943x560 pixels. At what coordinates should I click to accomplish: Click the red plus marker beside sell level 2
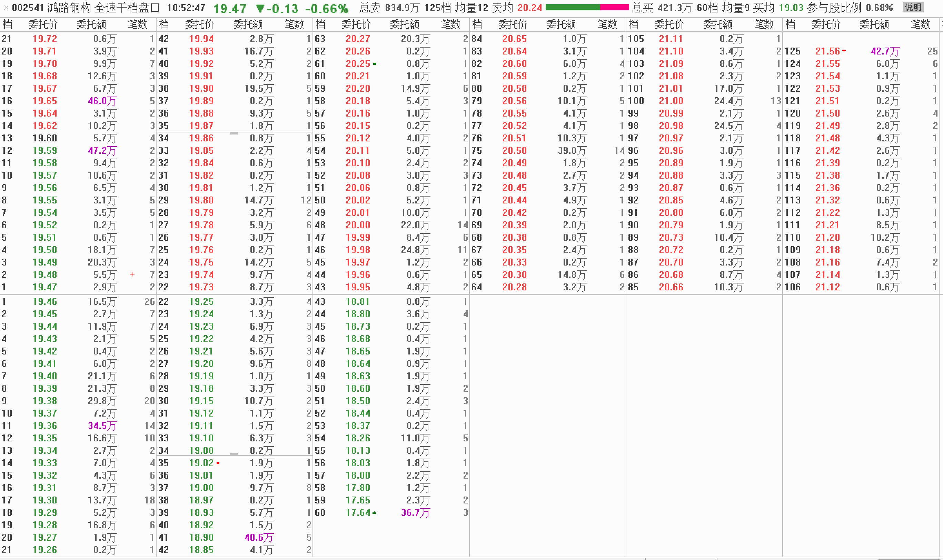point(132,274)
